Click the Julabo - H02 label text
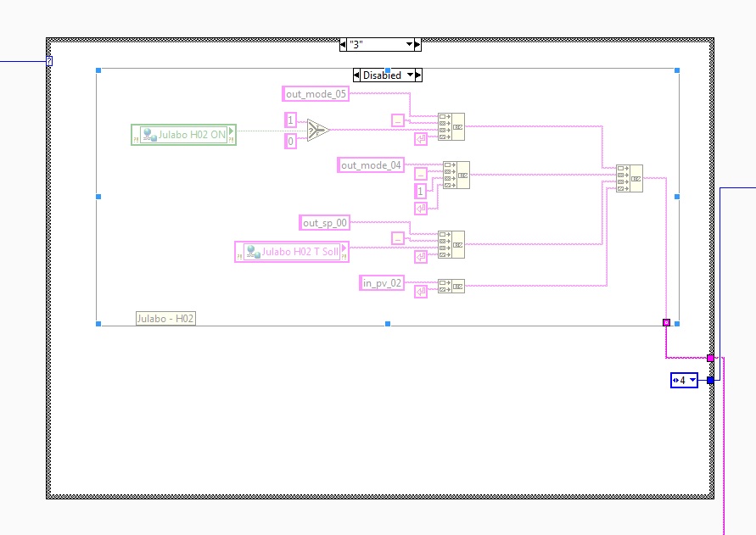Image resolution: width=756 pixels, height=535 pixels. (x=165, y=319)
